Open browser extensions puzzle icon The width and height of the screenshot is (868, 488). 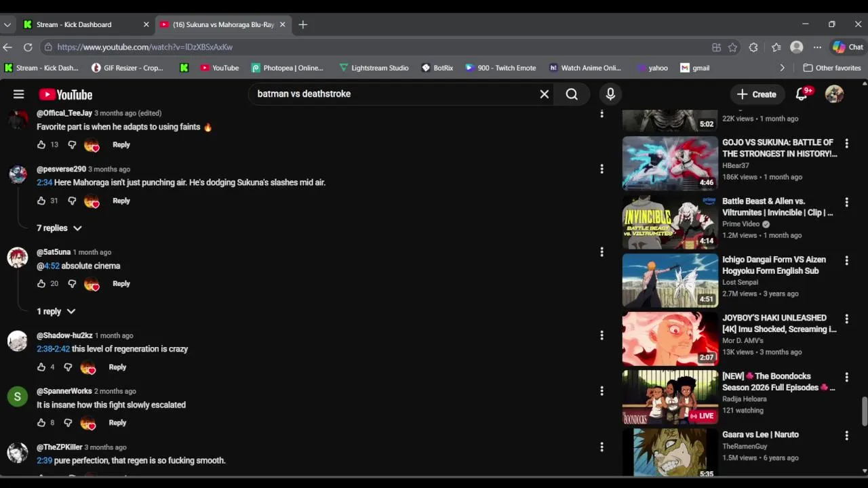[x=753, y=47]
